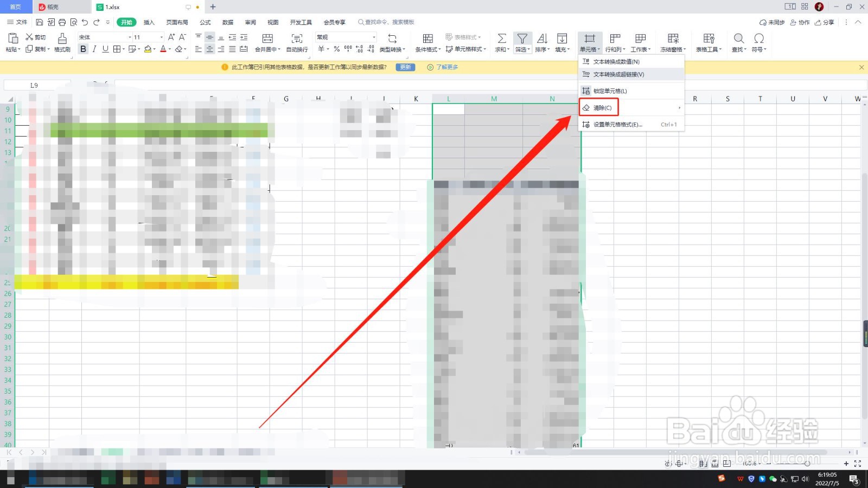Click the Type Conversion (类型转换) icon

coord(392,38)
